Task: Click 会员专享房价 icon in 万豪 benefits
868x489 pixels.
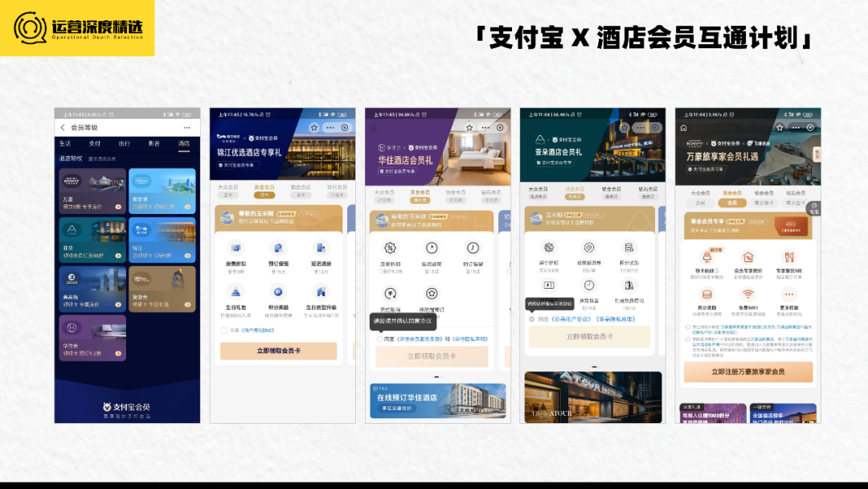Action: pos(748,257)
